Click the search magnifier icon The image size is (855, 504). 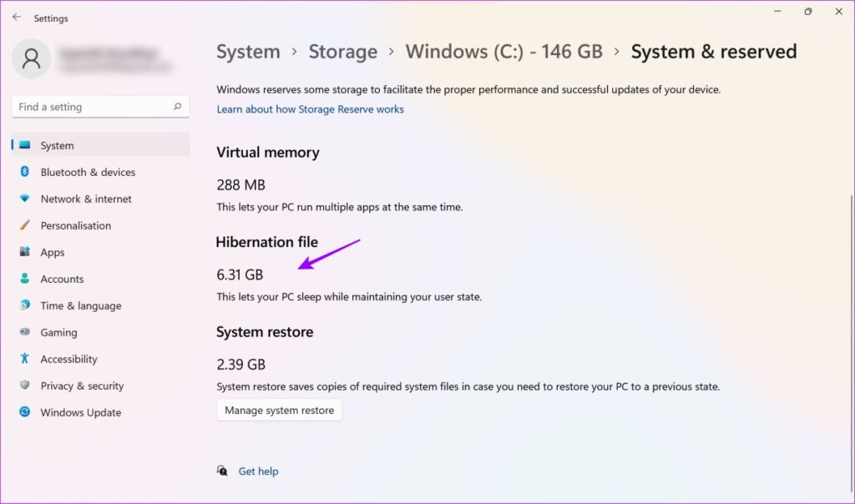177,107
